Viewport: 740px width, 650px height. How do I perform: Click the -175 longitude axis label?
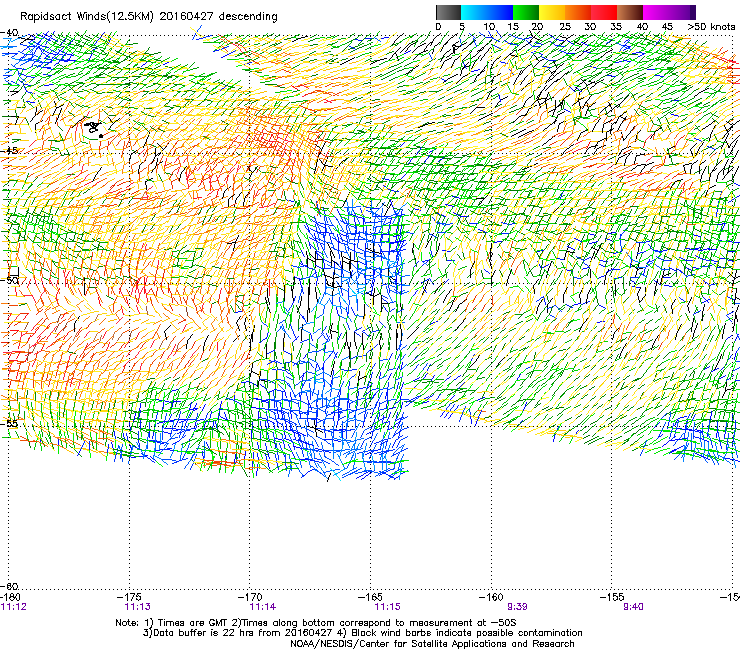click(x=130, y=597)
